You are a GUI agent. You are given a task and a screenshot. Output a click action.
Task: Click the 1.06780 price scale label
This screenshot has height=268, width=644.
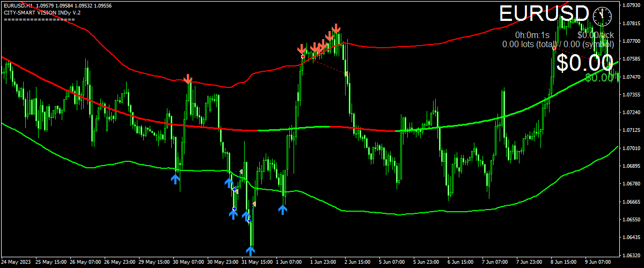click(632, 184)
